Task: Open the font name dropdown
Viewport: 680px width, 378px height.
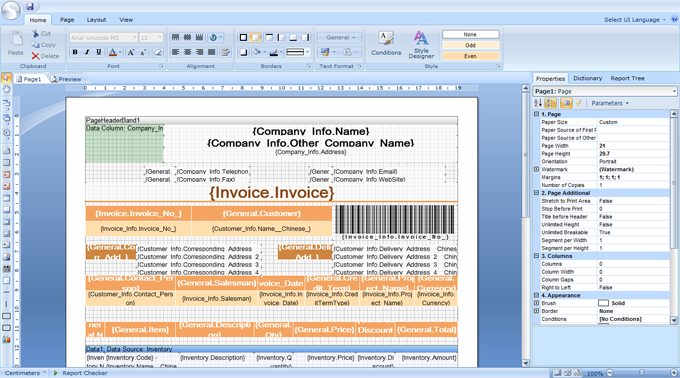Action: [134, 38]
